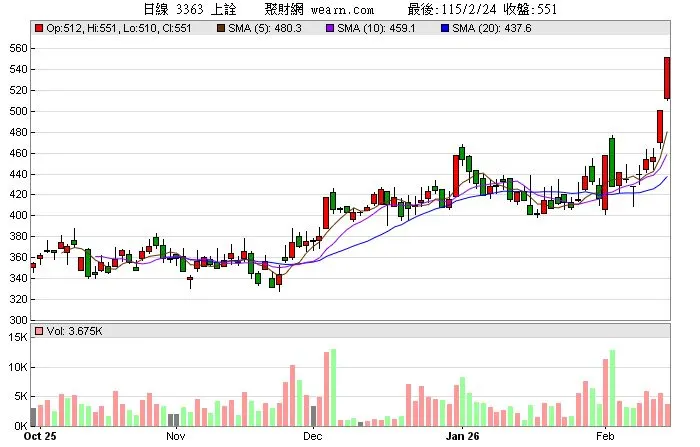The image size is (700, 447).
Task: Click the '聚財網 wearn.com' source text
Action: point(319,9)
